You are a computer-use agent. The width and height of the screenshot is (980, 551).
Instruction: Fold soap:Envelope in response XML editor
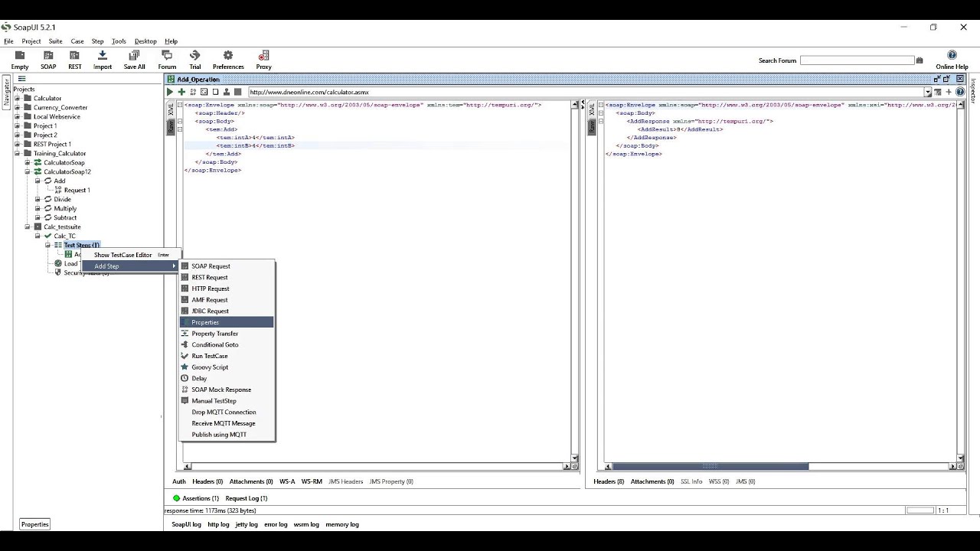coord(601,105)
